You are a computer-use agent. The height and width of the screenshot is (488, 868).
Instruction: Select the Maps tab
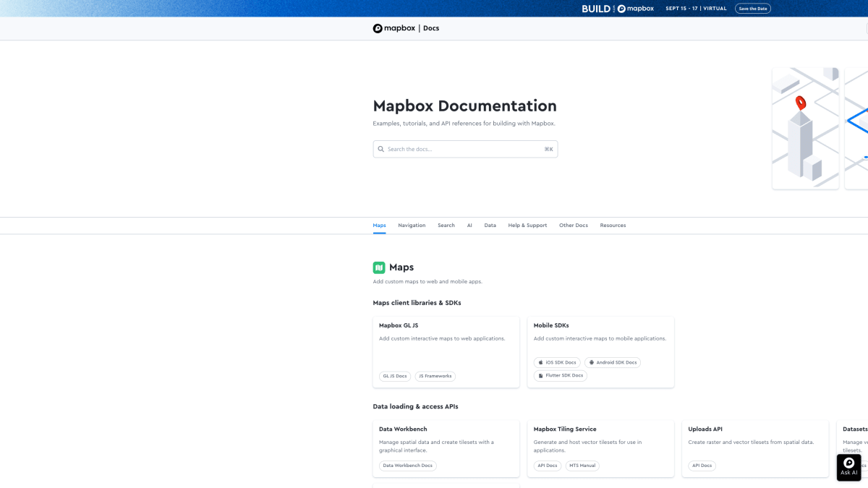pyautogui.click(x=380, y=226)
